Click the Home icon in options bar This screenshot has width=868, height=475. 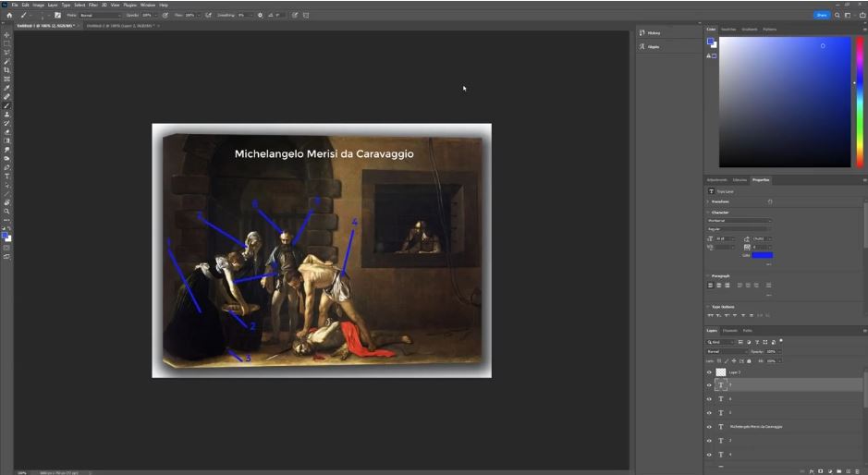pyautogui.click(x=9, y=16)
